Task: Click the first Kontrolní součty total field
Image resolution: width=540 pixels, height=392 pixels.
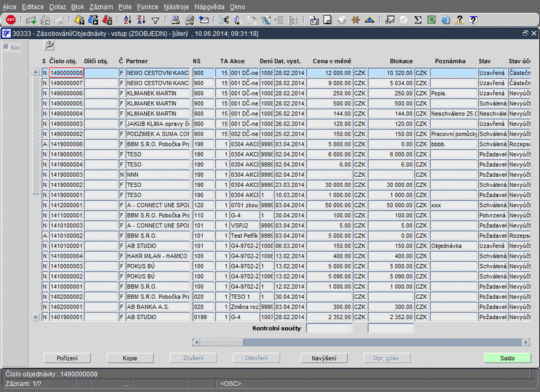Action: (x=329, y=329)
